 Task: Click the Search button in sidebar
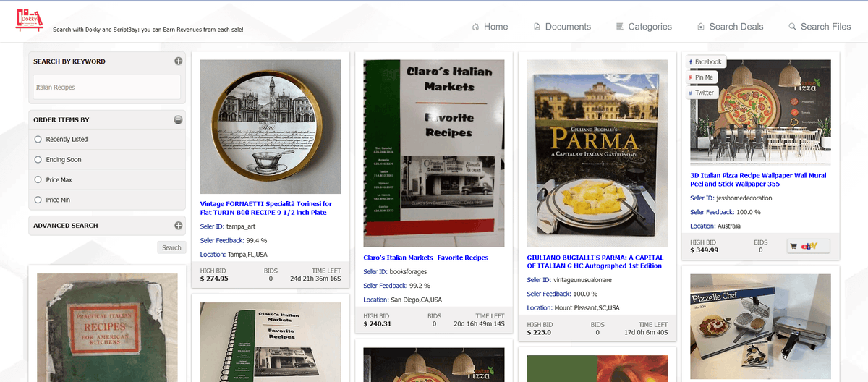[x=171, y=247]
